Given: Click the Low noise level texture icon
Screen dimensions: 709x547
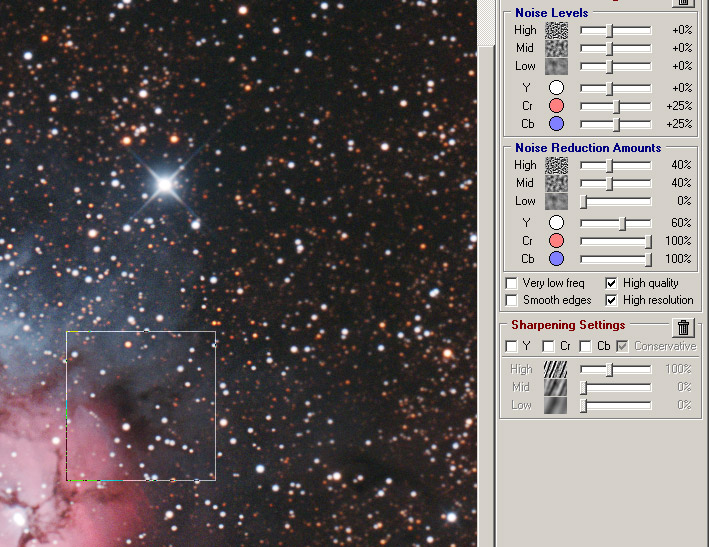Looking at the screenshot, I should 556,66.
